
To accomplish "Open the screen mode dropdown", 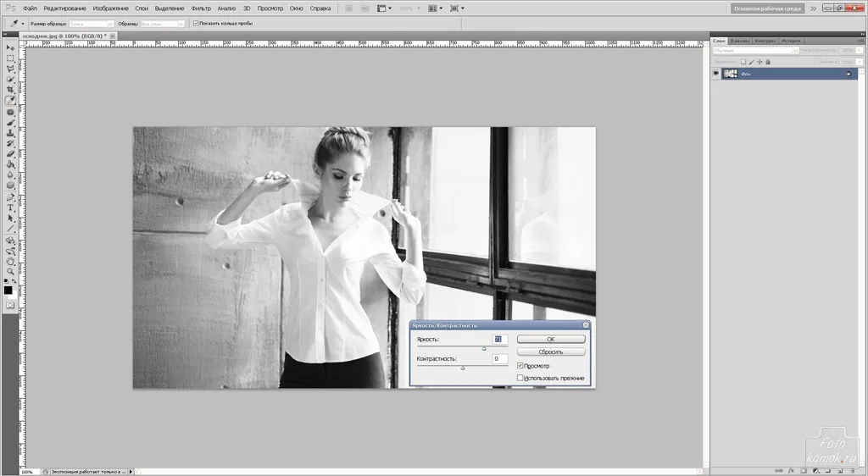I will (x=457, y=8).
